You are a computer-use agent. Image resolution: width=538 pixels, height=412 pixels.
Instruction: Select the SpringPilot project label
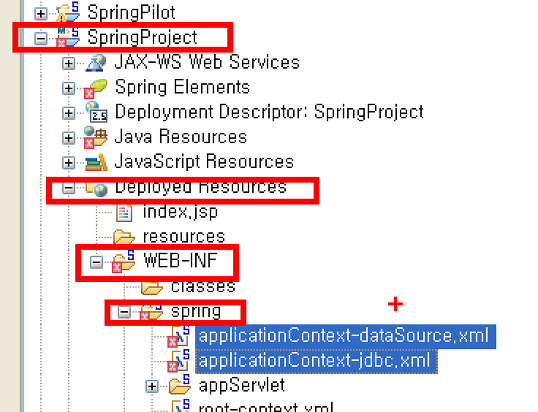[x=131, y=13]
